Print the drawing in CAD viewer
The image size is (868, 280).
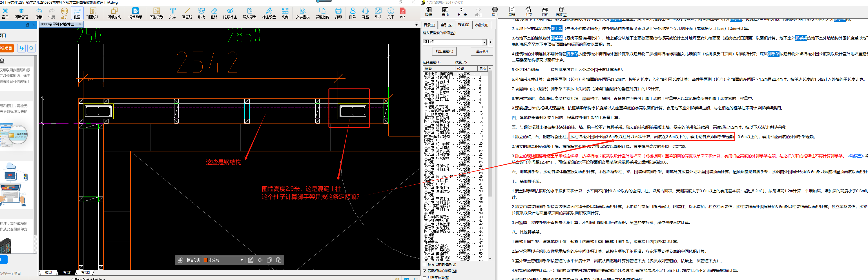(338, 13)
